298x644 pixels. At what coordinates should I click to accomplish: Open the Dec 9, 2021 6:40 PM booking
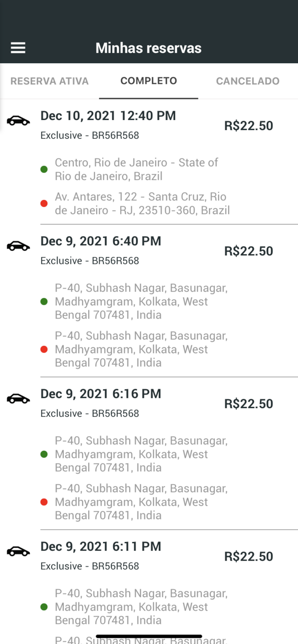101,241
